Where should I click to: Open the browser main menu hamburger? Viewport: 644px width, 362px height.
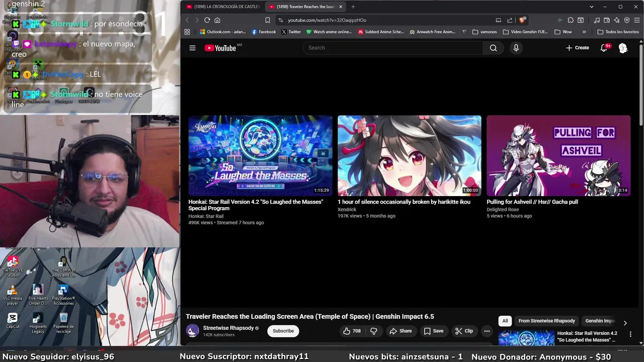click(636, 20)
